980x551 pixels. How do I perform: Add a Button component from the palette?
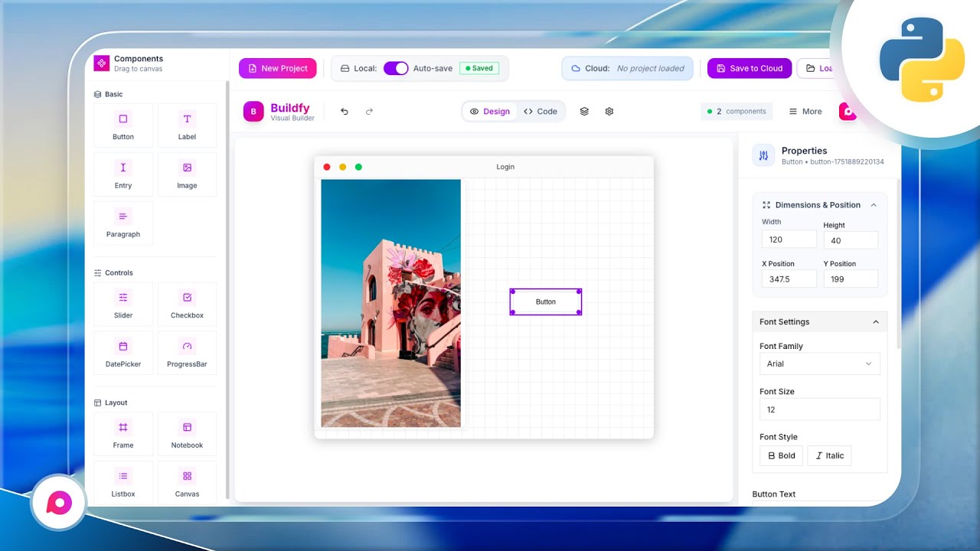pyautogui.click(x=123, y=126)
